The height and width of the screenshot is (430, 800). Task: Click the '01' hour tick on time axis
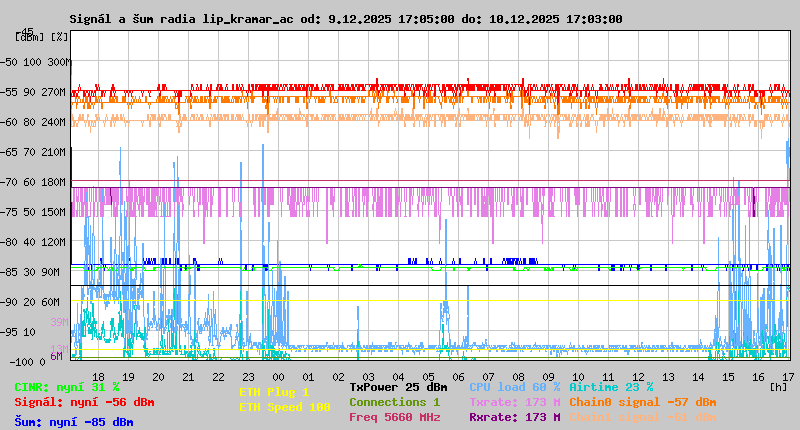[x=309, y=377]
